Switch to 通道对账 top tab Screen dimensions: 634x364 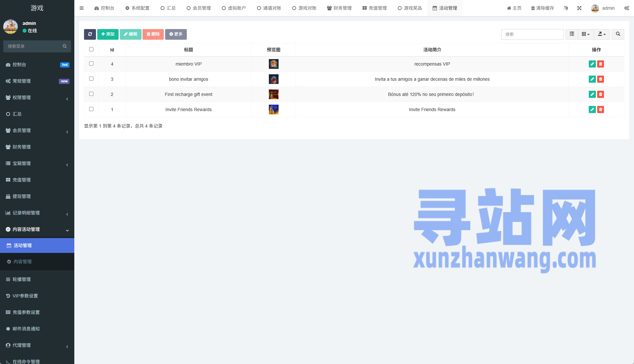269,8
